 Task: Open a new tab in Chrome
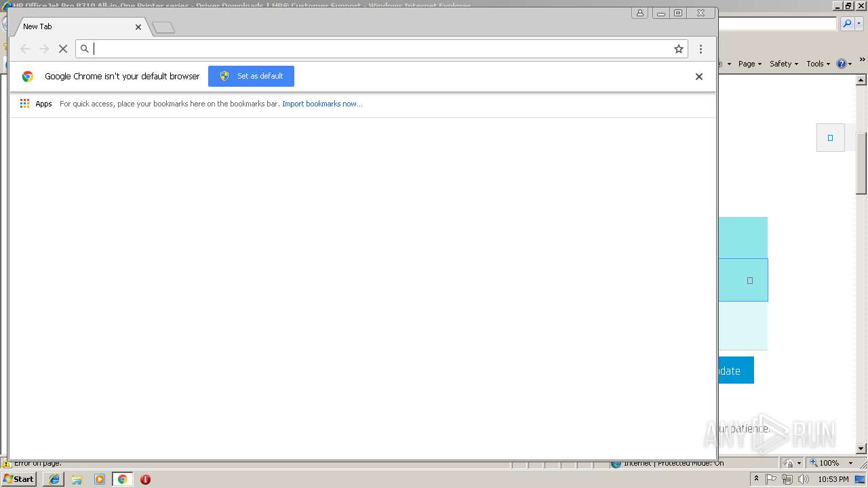(x=163, y=28)
